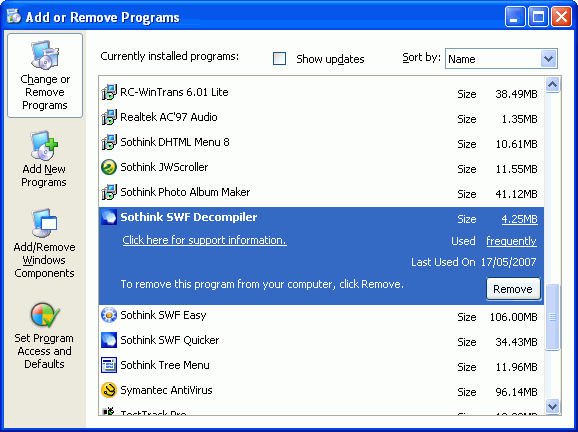Minimize the Add or Remove Programs window
The image size is (578, 432).
point(515,17)
